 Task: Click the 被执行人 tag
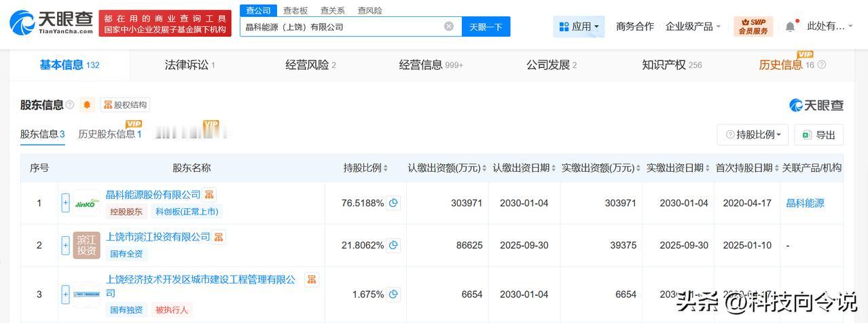pyautogui.click(x=172, y=309)
